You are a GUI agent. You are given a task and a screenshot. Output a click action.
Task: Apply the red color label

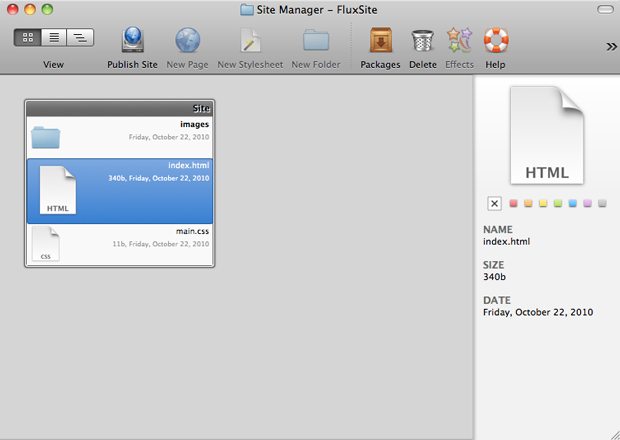coord(513,203)
